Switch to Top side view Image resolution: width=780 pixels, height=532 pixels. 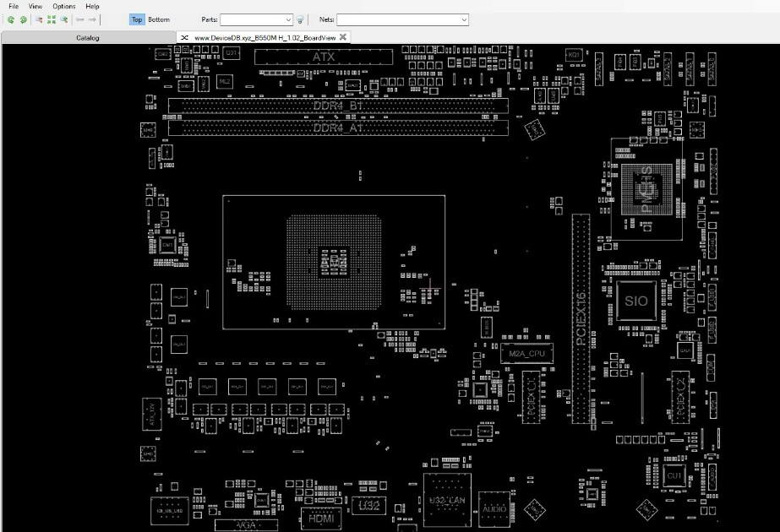coord(137,19)
